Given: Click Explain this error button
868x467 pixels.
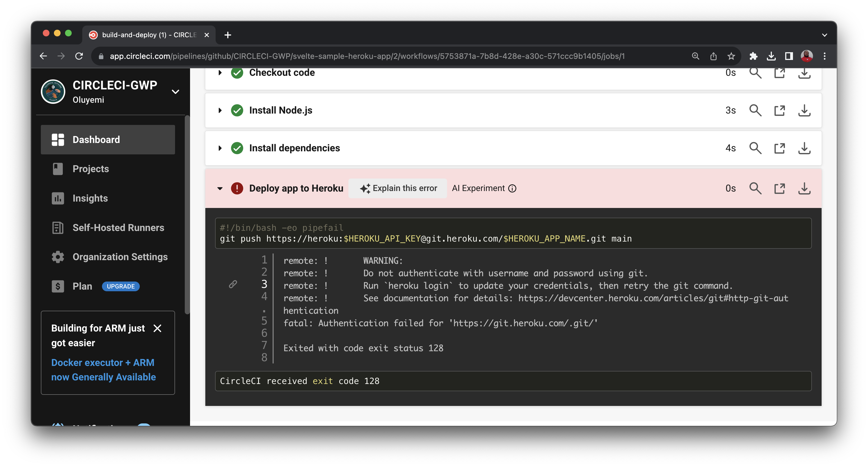Looking at the screenshot, I should click(x=398, y=189).
